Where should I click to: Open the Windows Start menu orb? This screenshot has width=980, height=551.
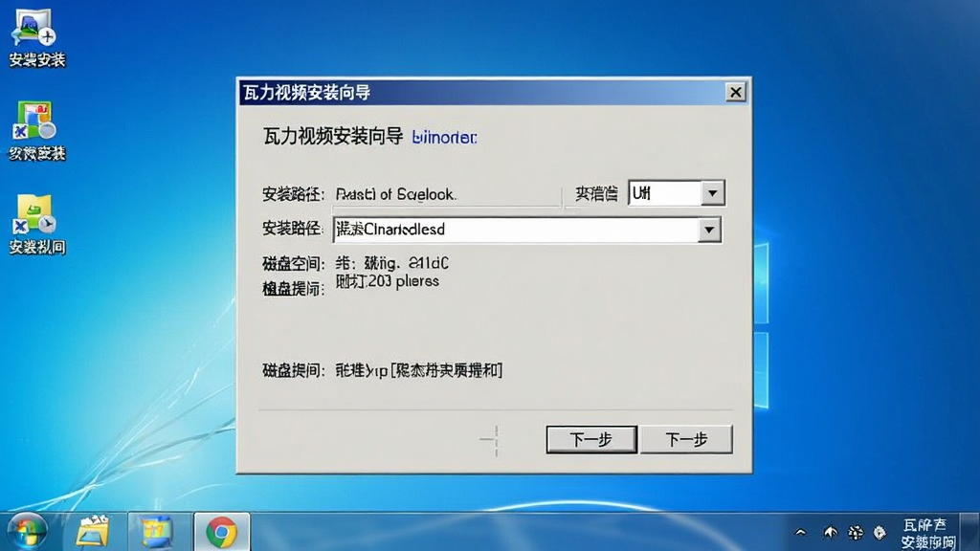(x=26, y=532)
